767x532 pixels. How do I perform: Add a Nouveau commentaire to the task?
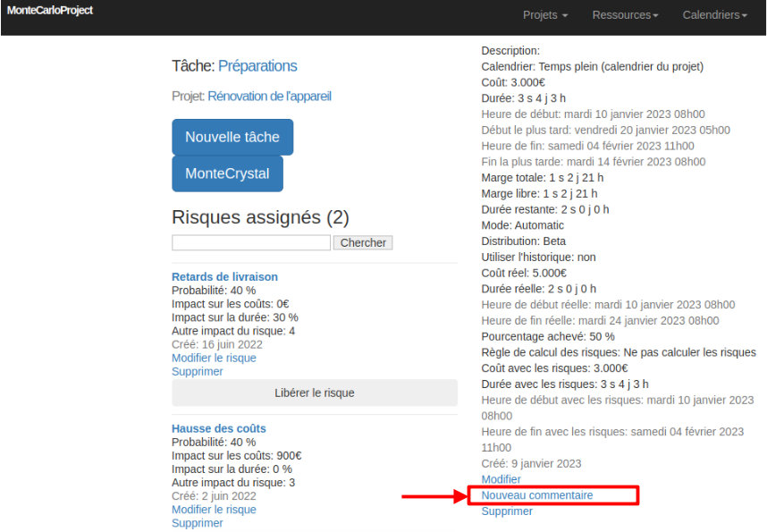point(538,495)
